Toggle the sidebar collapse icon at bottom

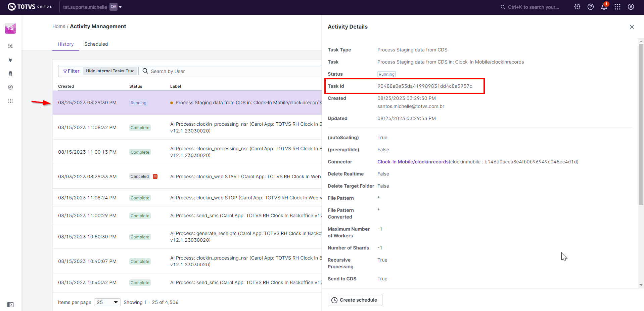pyautogui.click(x=10, y=305)
